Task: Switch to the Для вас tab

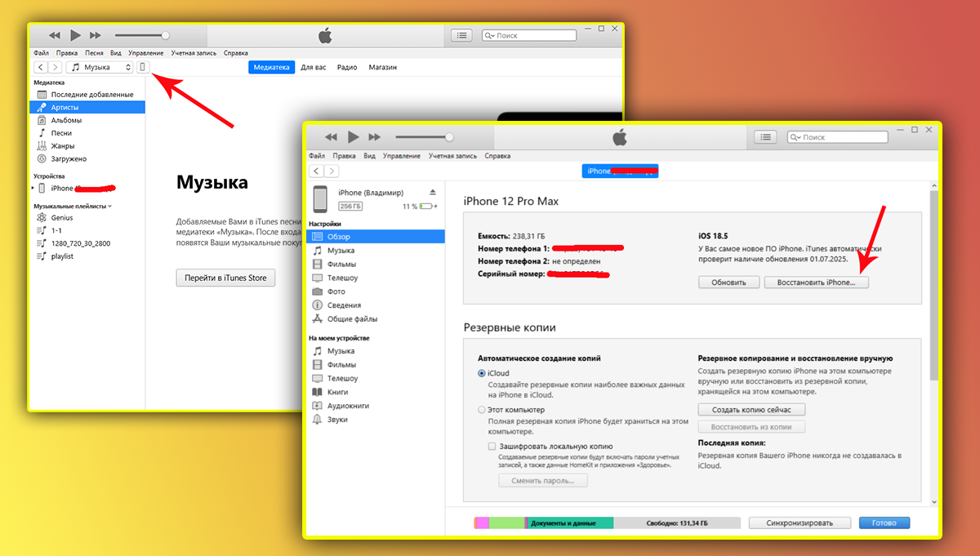Action: click(x=313, y=67)
